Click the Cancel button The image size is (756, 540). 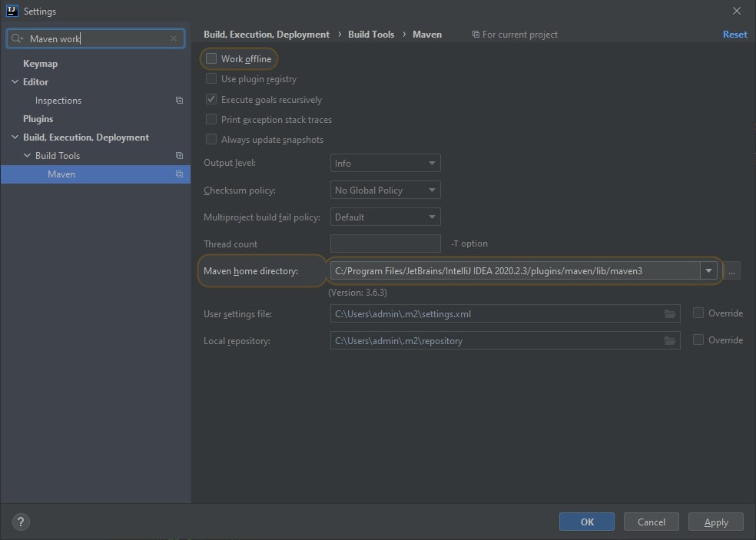point(652,522)
